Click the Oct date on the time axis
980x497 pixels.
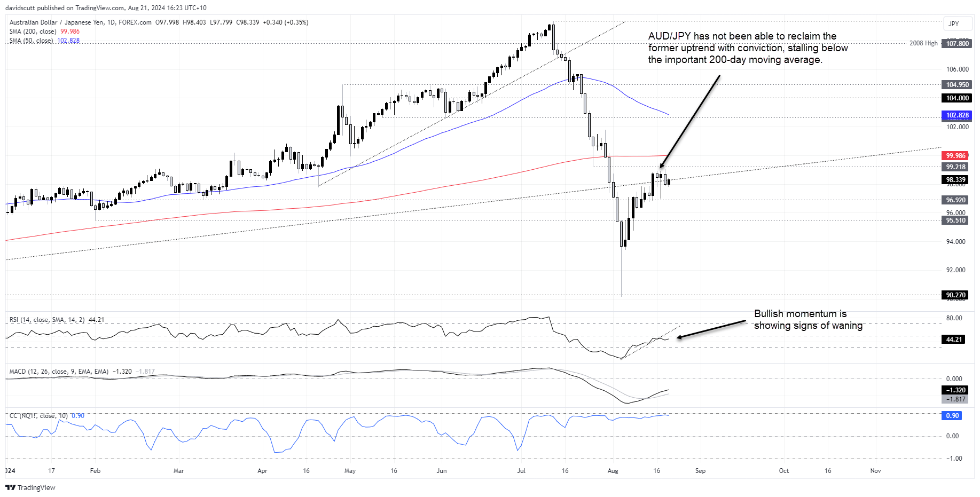point(784,471)
